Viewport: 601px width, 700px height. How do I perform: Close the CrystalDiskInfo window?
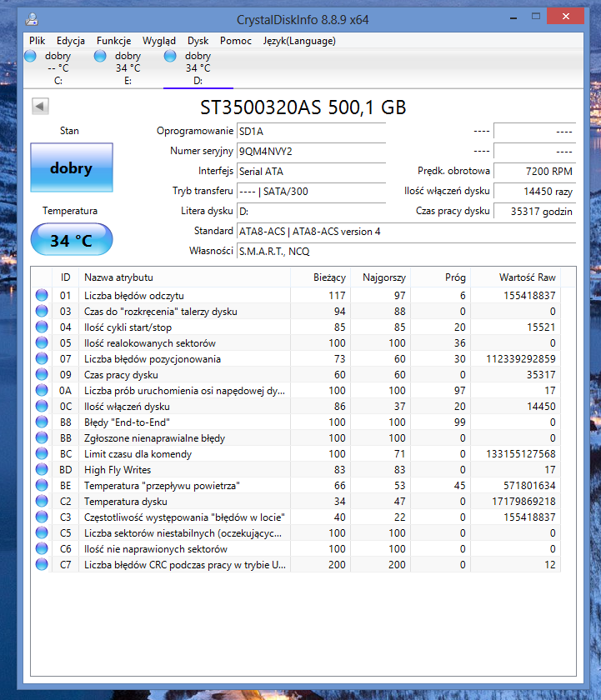coord(565,17)
